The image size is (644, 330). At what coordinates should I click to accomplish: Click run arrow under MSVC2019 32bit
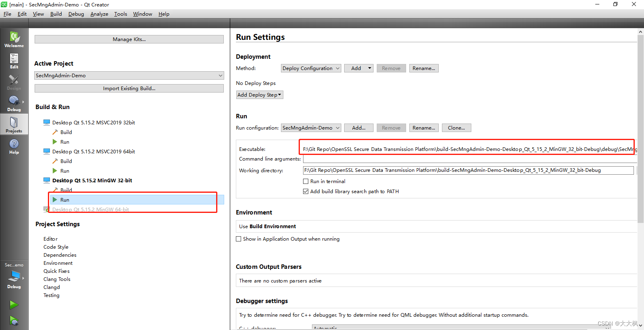click(55, 142)
